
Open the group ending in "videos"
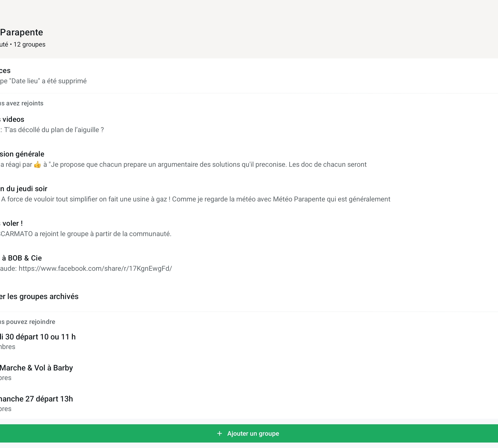point(13,119)
